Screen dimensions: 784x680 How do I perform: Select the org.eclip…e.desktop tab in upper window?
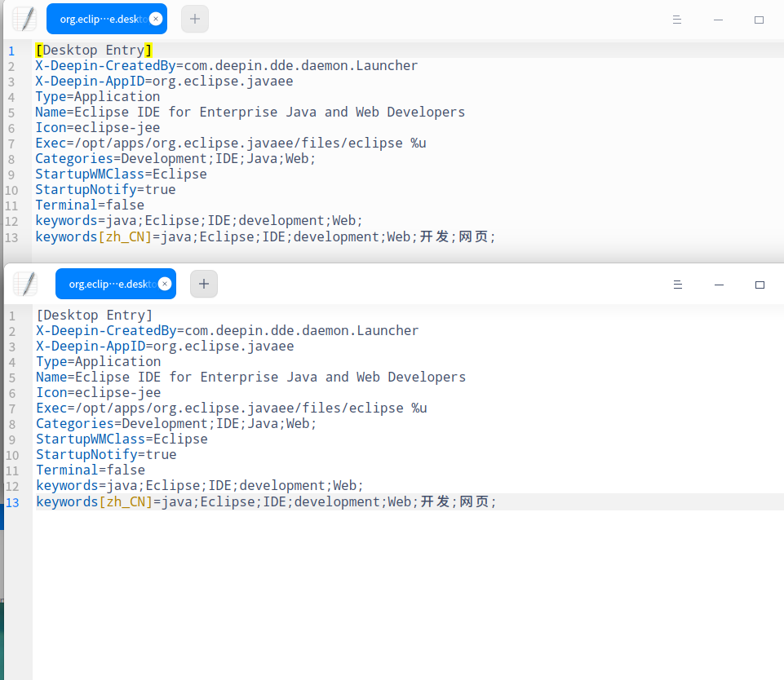pyautogui.click(x=107, y=19)
